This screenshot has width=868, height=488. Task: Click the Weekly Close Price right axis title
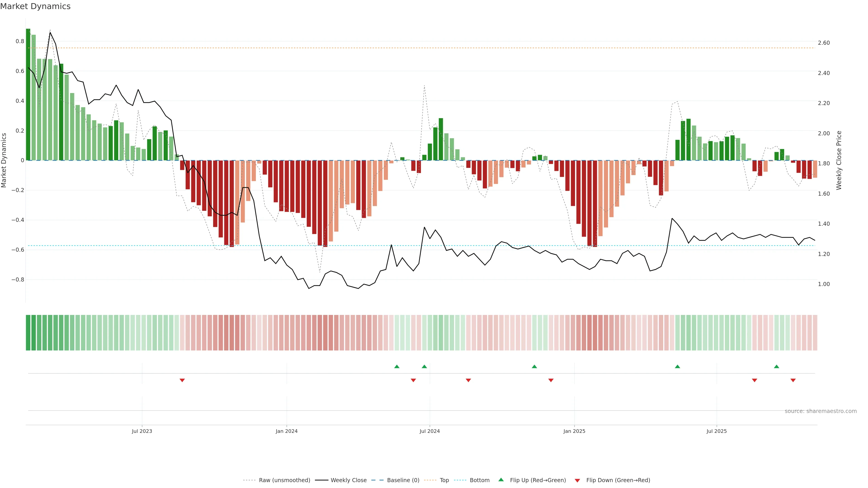click(839, 160)
